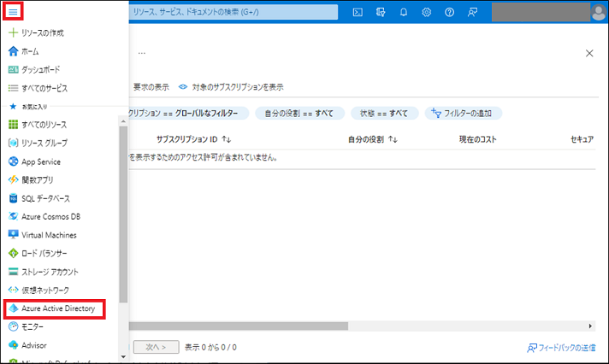
Task: Open the notifications bell
Action: 404,12
